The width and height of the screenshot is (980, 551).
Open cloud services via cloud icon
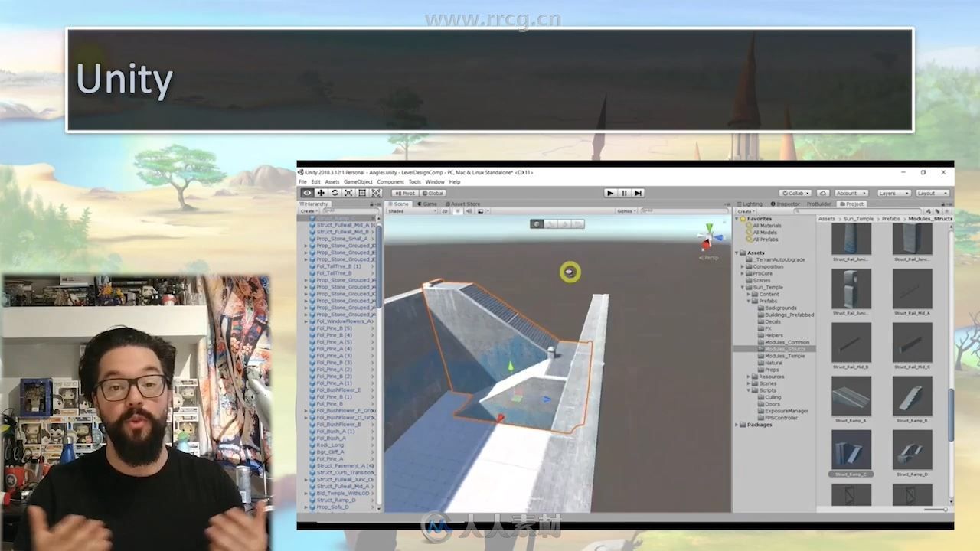point(823,193)
